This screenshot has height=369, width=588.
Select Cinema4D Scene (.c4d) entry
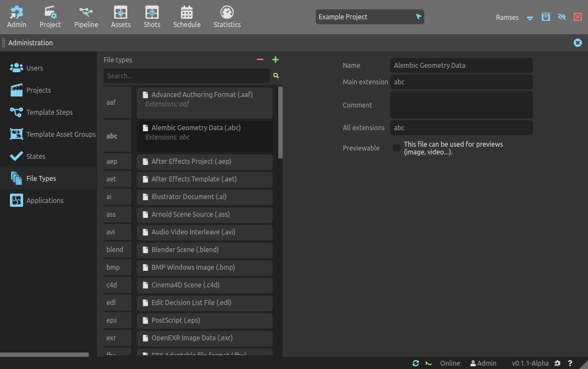tap(204, 285)
